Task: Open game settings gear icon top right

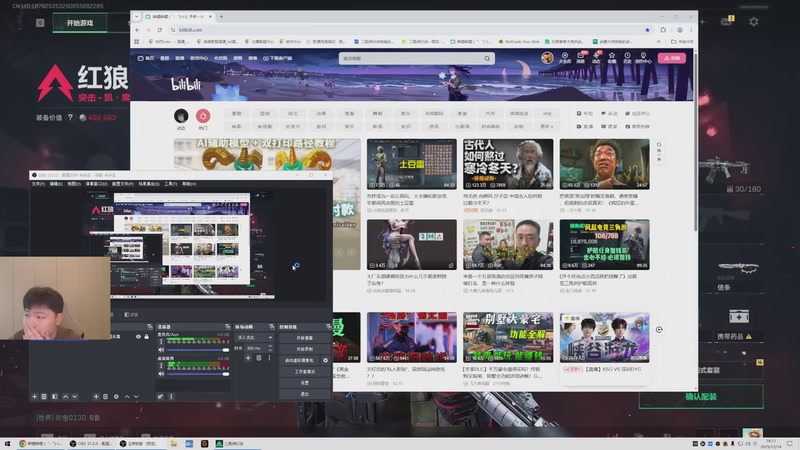Action: (x=754, y=22)
